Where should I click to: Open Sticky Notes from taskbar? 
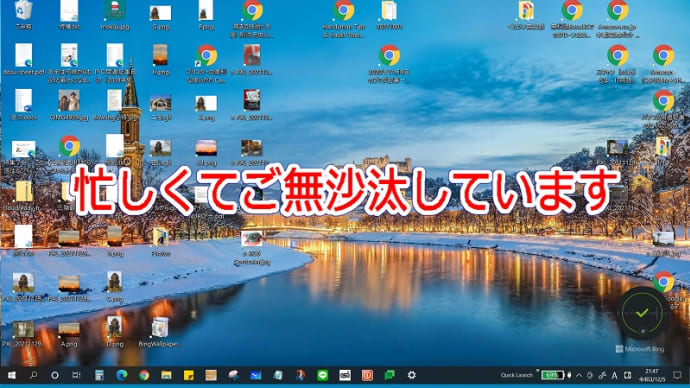[x=189, y=375]
